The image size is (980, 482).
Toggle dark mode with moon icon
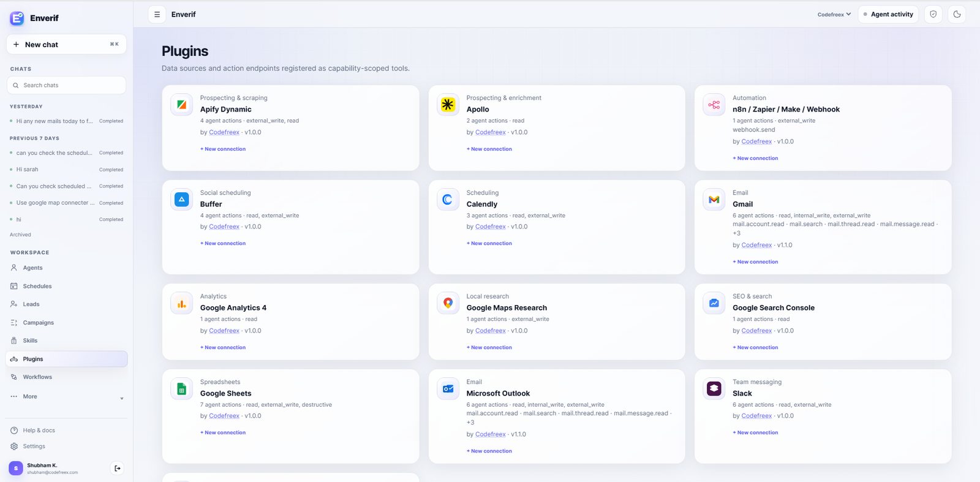(x=957, y=15)
